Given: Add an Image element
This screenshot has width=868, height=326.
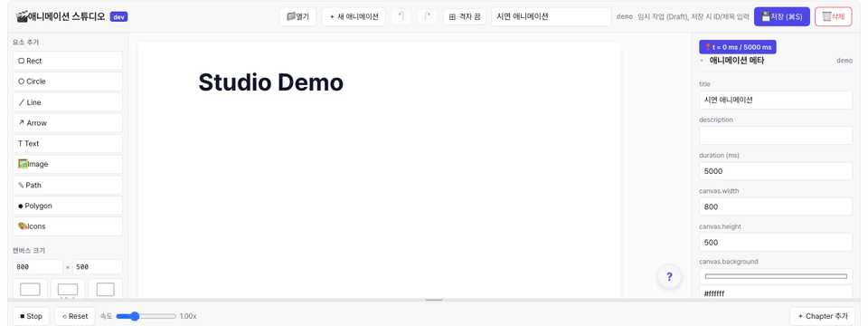Looking at the screenshot, I should pos(68,164).
